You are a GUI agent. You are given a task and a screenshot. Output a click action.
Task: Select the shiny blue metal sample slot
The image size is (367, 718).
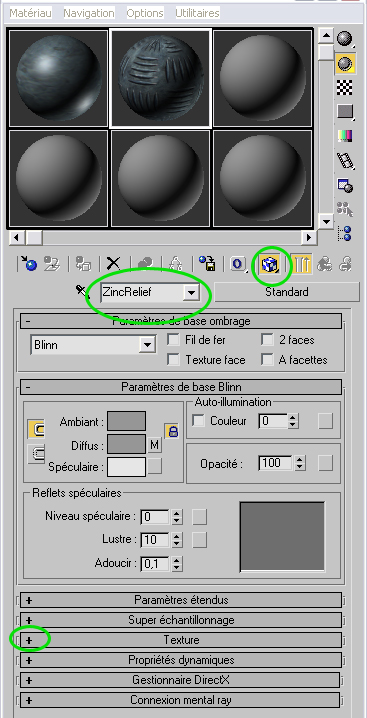(58, 77)
